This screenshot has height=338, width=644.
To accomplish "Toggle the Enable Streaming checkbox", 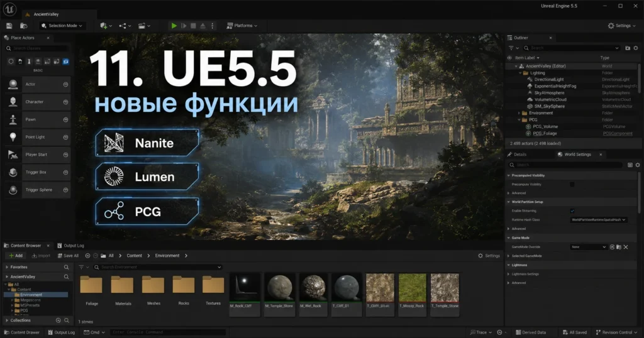I will [572, 211].
